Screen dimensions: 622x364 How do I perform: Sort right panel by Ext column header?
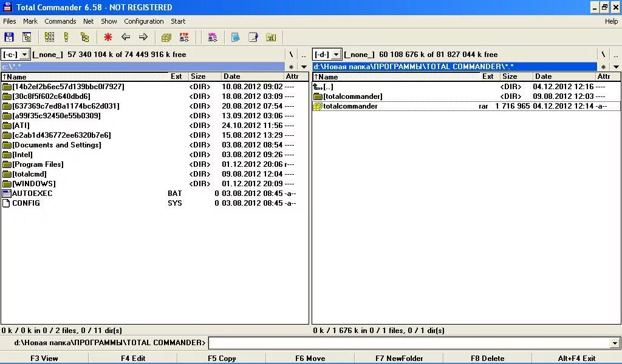click(x=490, y=76)
